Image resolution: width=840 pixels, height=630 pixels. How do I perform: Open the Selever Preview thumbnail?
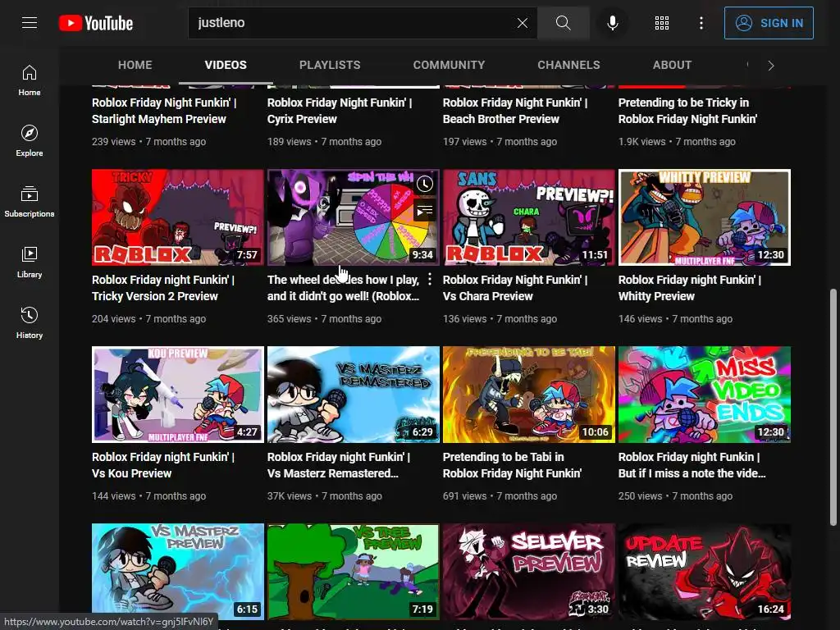click(x=529, y=572)
